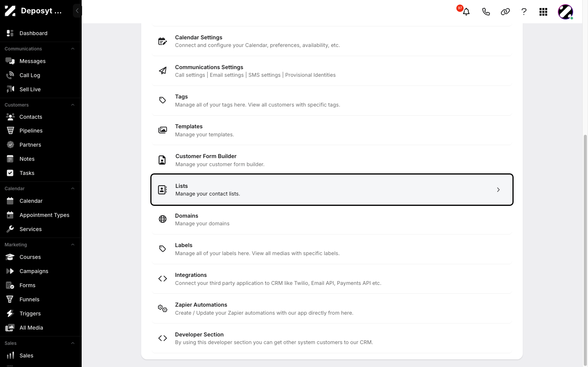Open Labels settings row
Screen dimensions: 588x367
(332, 249)
